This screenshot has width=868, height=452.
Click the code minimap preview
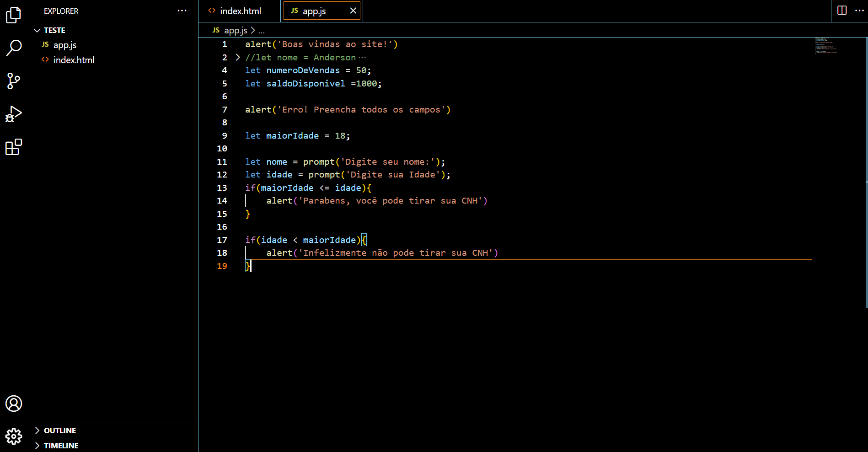pyautogui.click(x=827, y=45)
